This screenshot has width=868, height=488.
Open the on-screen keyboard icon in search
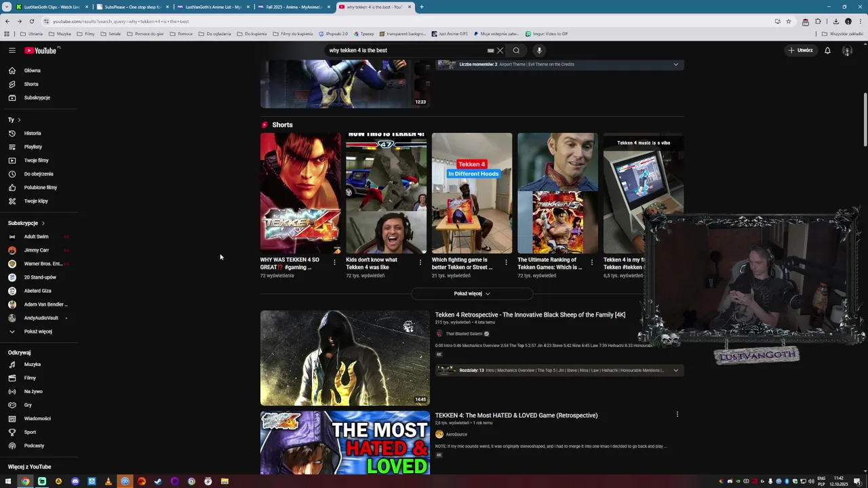coord(490,50)
